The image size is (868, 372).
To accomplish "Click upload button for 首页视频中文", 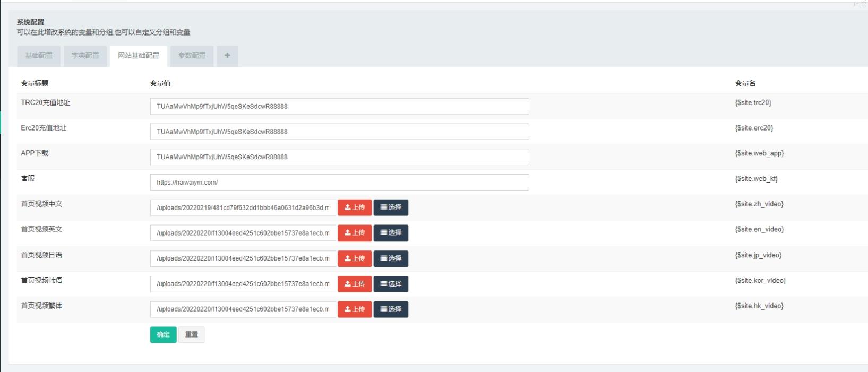I will point(355,207).
